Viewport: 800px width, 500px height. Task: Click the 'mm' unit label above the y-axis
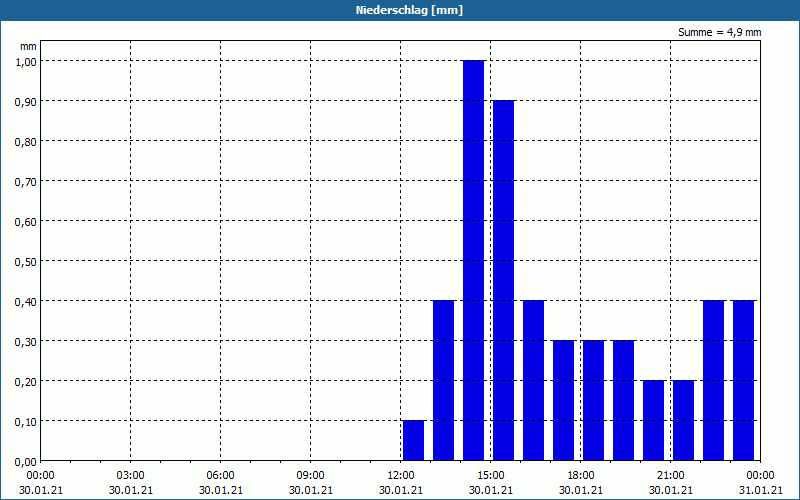[x=28, y=46]
